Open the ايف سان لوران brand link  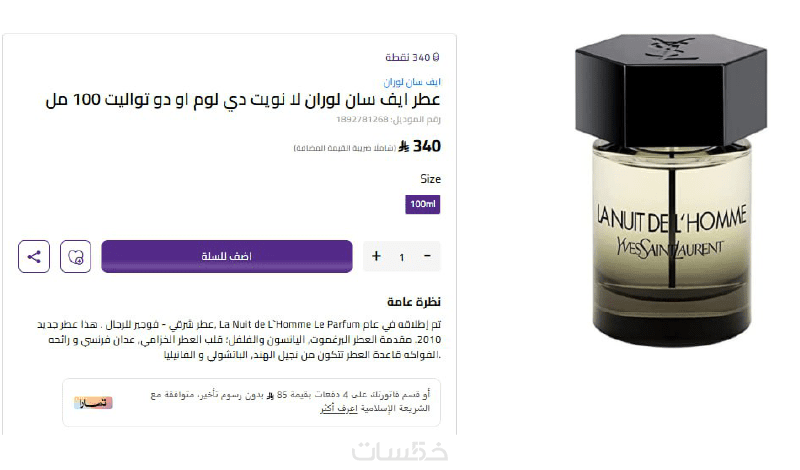[412, 82]
